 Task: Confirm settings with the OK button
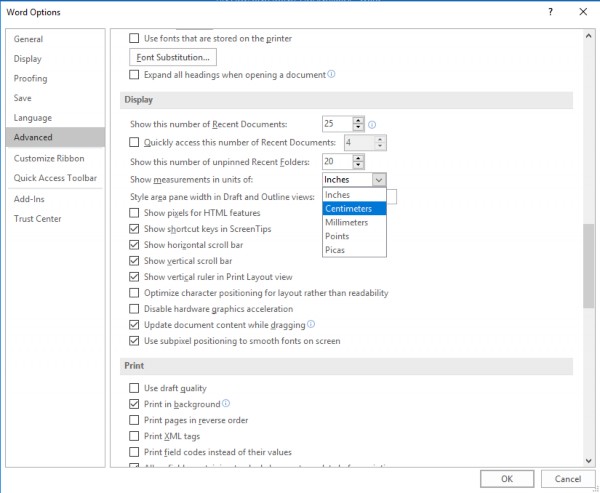point(507,478)
